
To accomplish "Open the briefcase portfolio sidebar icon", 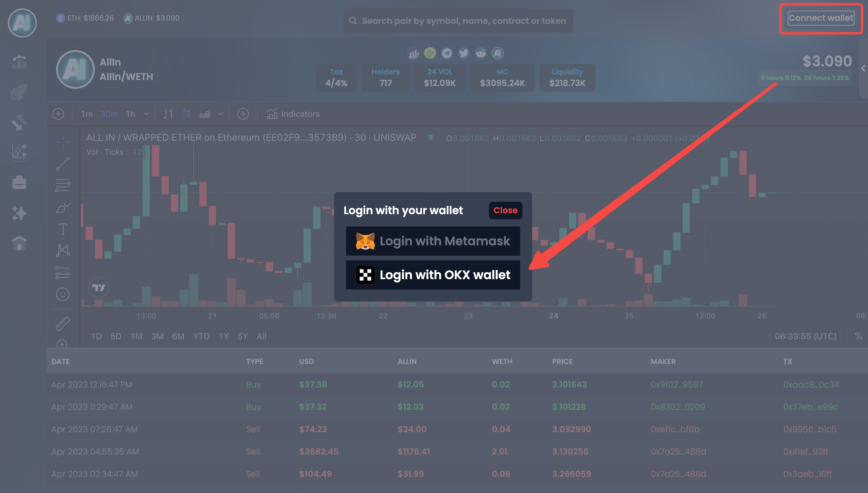I will pyautogui.click(x=19, y=183).
